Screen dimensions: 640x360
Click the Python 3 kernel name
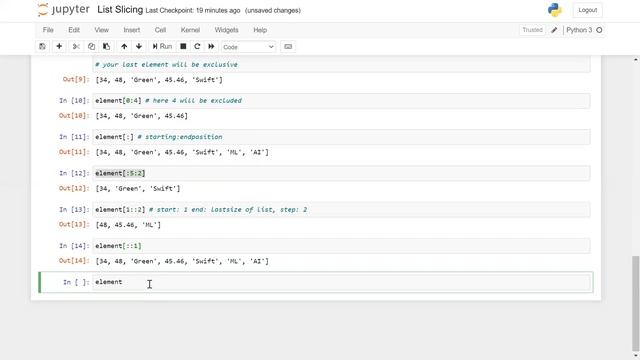point(579,30)
